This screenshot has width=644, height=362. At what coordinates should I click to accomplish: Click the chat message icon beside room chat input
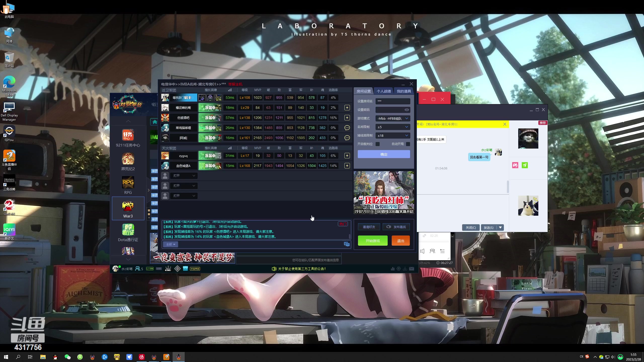pyautogui.click(x=347, y=244)
